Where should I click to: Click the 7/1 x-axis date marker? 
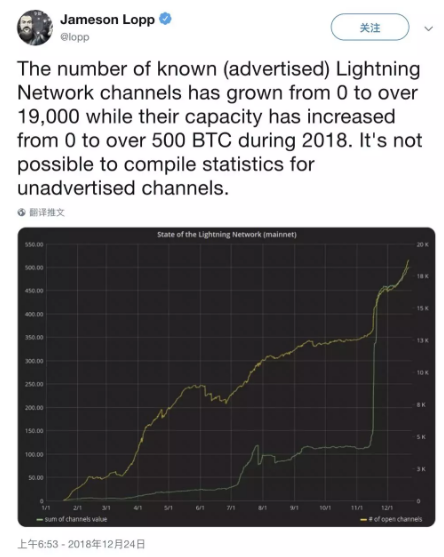click(x=231, y=508)
